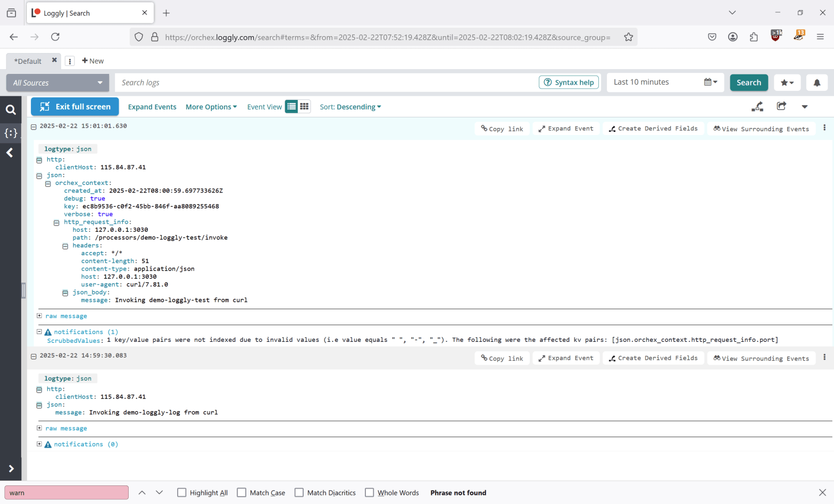
Task: Select the list event view icon
Action: coord(291,106)
